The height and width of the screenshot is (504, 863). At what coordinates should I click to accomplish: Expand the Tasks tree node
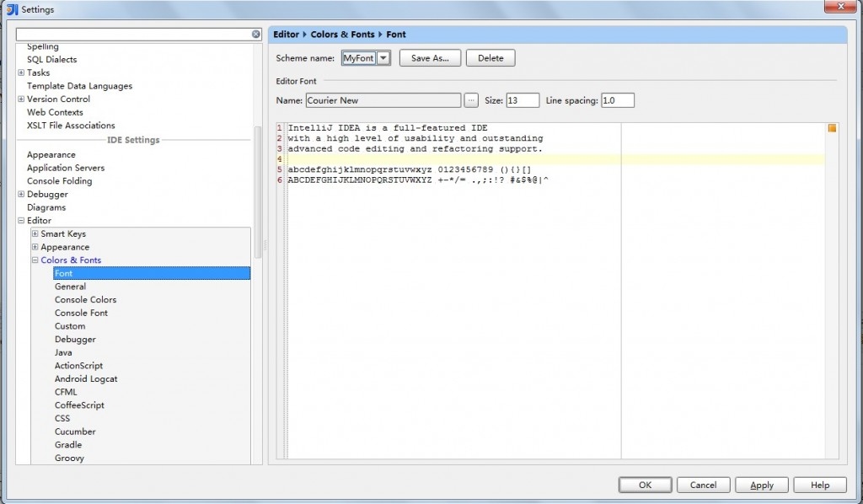21,72
